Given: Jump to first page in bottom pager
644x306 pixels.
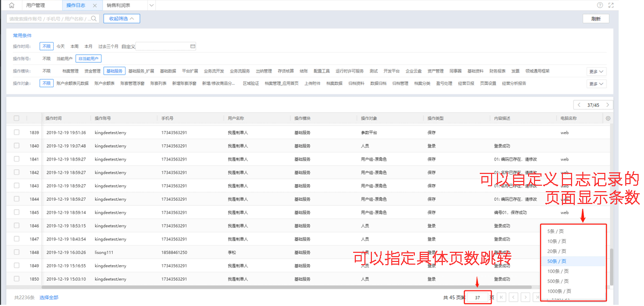Looking at the screenshot, I should [502, 297].
